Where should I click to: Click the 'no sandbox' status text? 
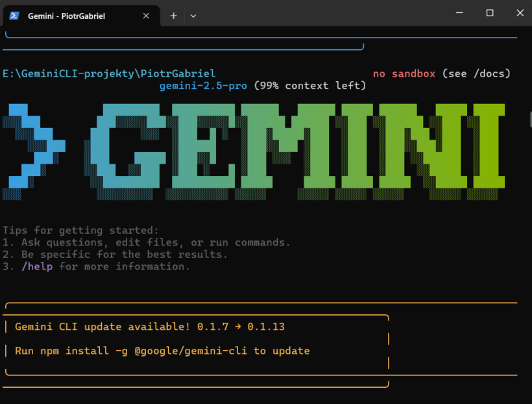click(x=404, y=74)
